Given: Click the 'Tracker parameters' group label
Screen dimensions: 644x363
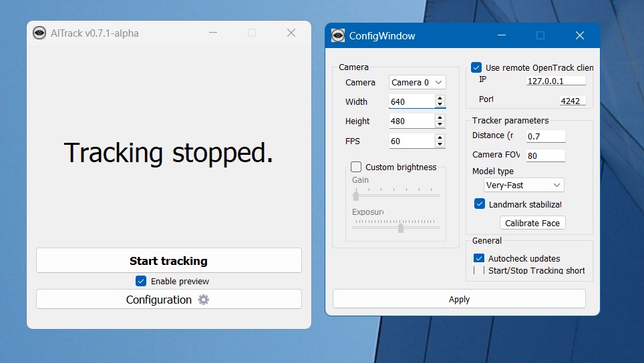Looking at the screenshot, I should click(x=510, y=120).
